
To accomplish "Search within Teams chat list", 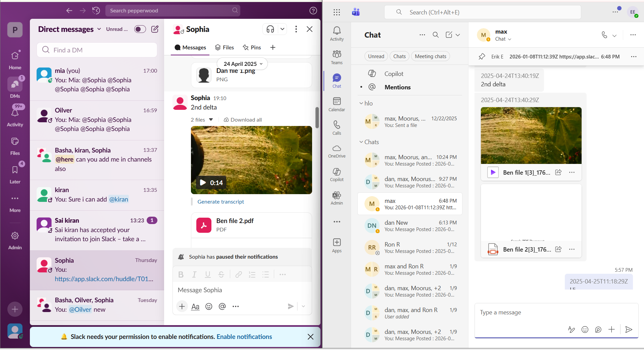I will click(436, 35).
